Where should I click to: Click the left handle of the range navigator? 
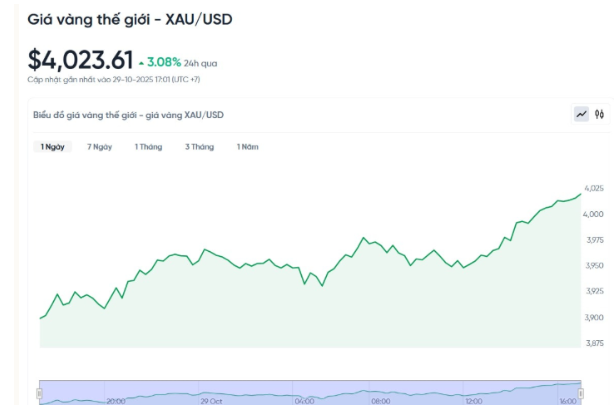coord(40,396)
